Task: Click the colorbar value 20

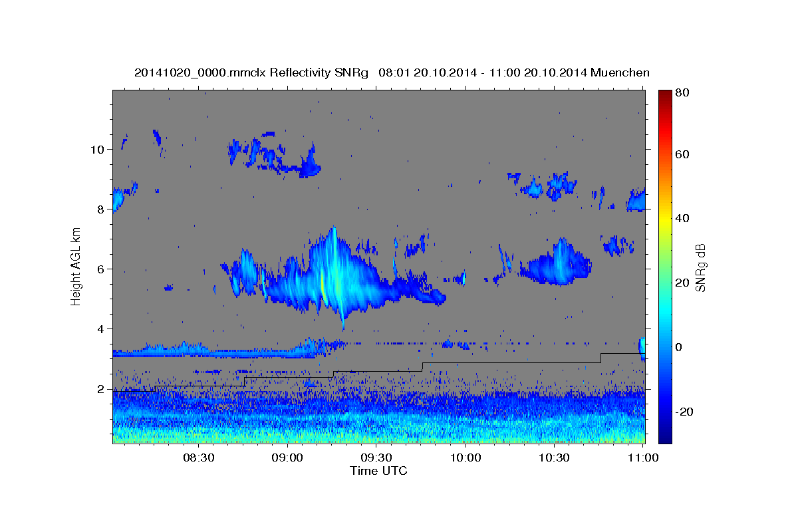Action: [684, 283]
